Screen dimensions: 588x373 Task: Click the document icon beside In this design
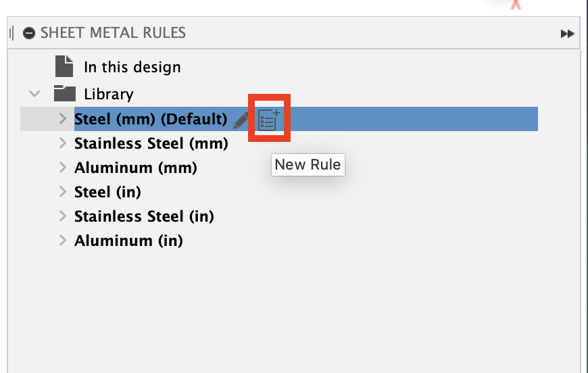[64, 66]
